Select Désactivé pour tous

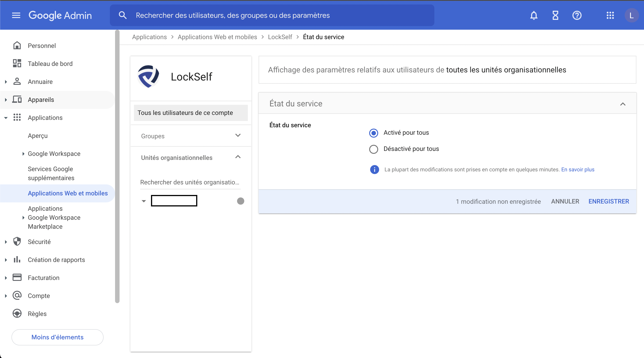click(373, 149)
